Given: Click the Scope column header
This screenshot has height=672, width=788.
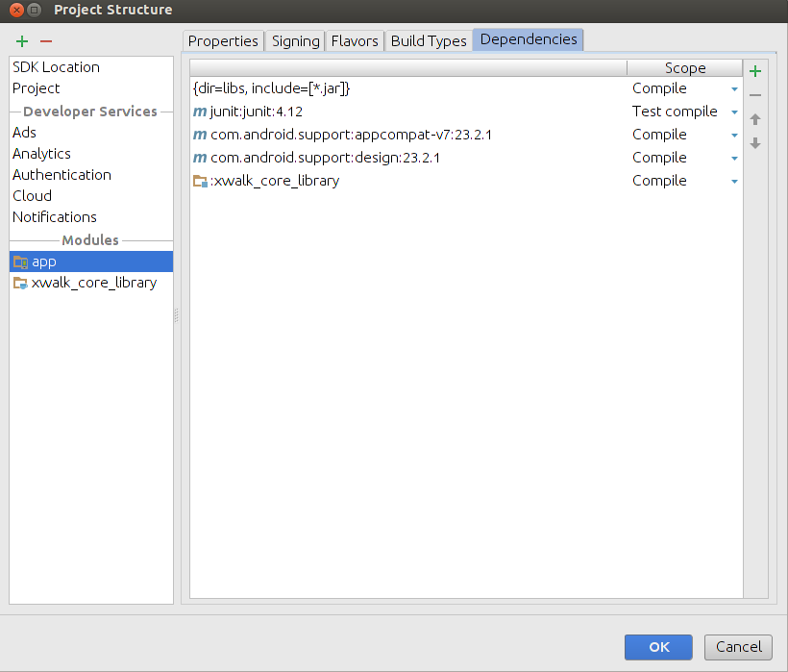Looking at the screenshot, I should (684, 68).
